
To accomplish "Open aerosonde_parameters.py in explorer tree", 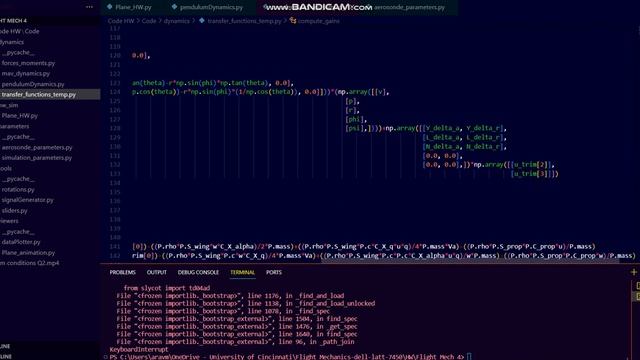I will [x=37, y=147].
